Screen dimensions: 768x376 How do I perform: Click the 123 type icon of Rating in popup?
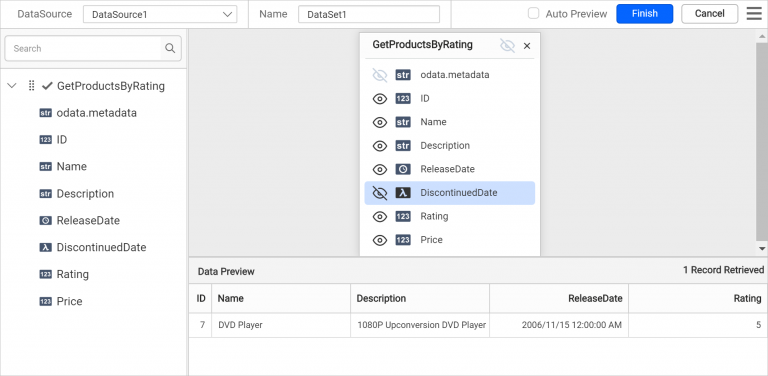pos(403,216)
